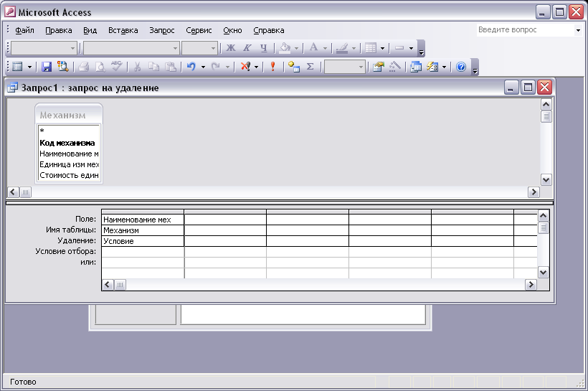Click the Redo arrow icon
Viewport: 588px width, 391px height.
coord(216,67)
